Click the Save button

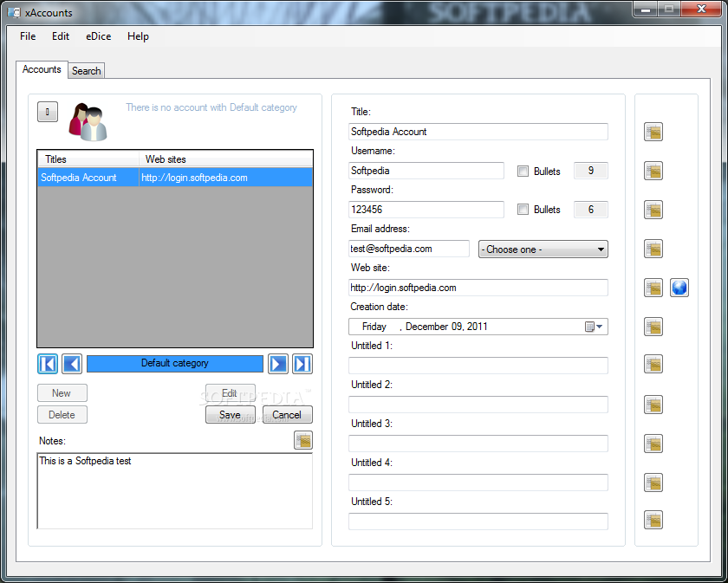[231, 415]
